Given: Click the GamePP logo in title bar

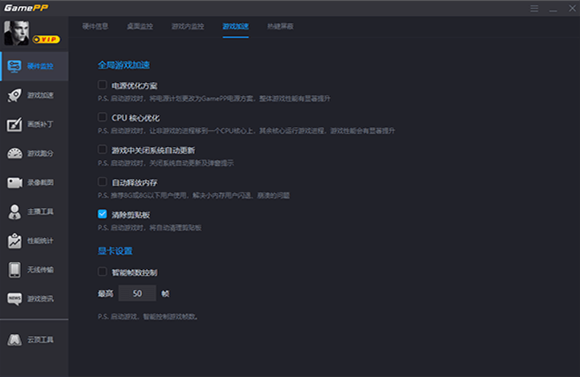Looking at the screenshot, I should (x=26, y=8).
